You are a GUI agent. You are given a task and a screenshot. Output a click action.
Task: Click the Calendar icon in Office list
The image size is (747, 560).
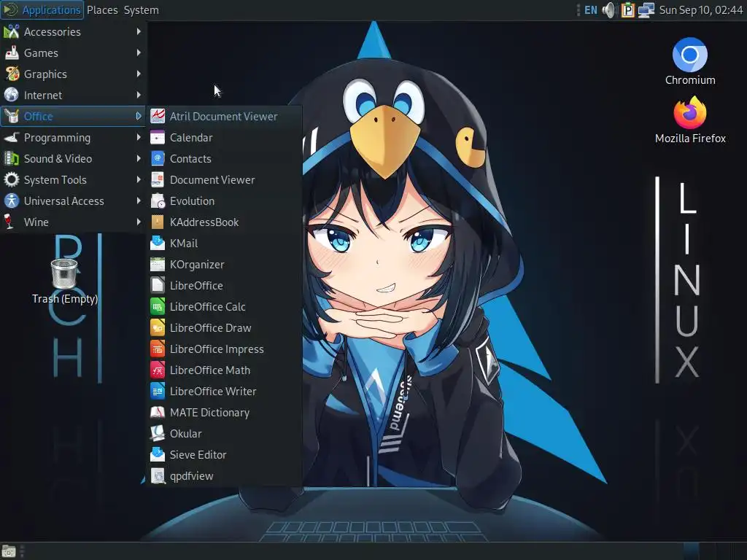(x=158, y=138)
